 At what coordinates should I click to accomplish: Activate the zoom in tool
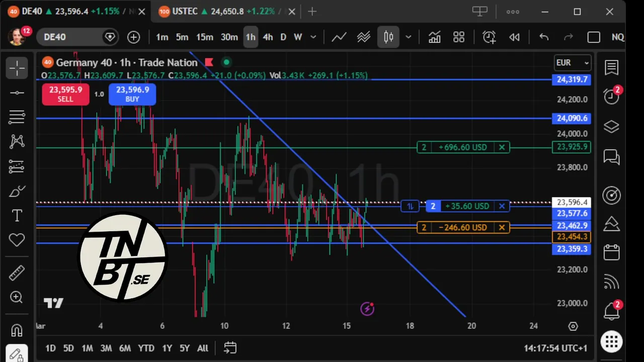tap(17, 298)
